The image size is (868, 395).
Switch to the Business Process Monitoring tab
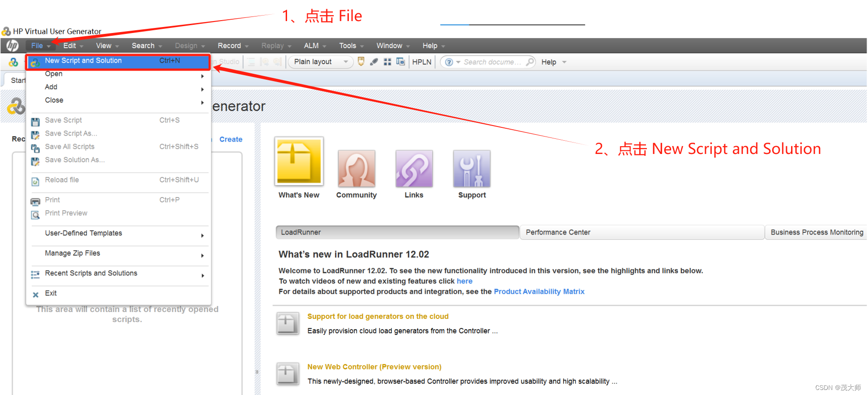pos(816,232)
